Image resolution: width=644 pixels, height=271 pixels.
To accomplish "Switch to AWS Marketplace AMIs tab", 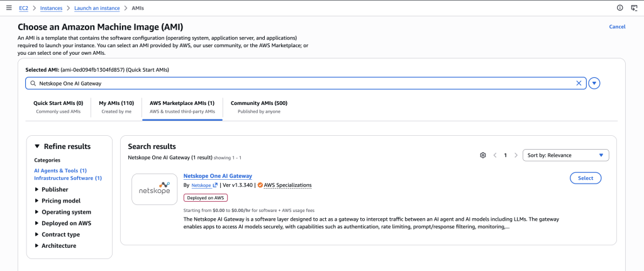I will click(x=182, y=107).
